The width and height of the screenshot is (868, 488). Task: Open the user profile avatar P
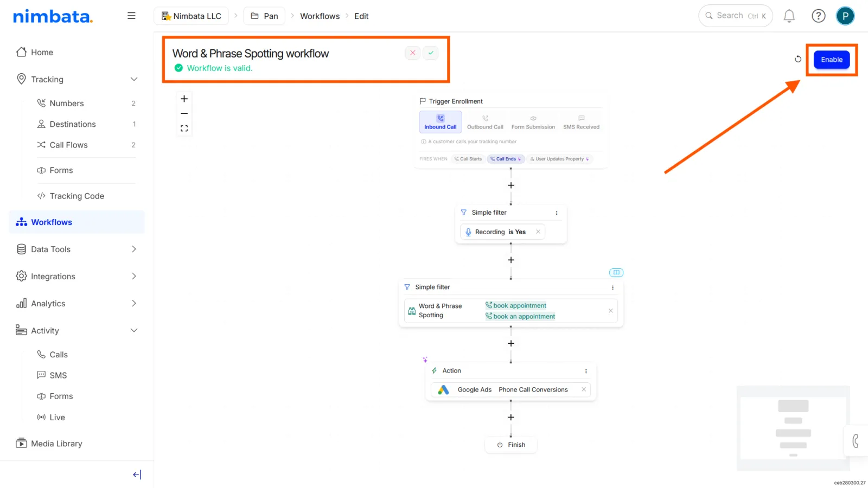coord(845,16)
